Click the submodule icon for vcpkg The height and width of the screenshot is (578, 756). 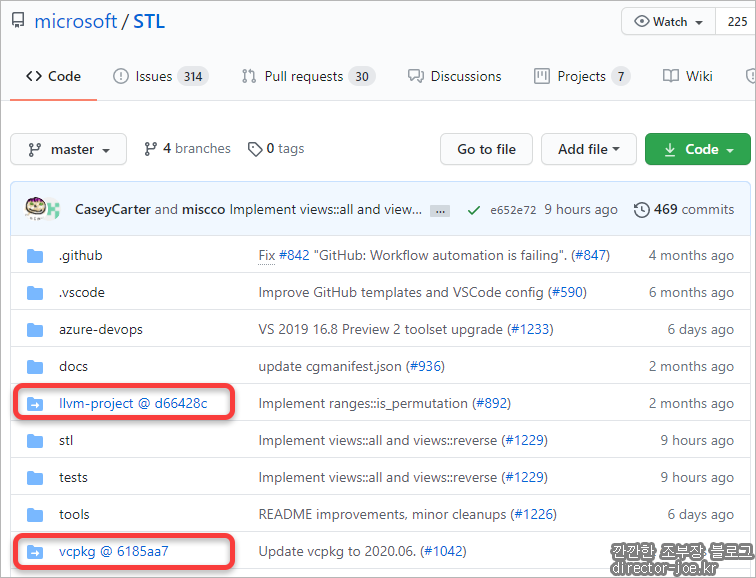coord(35,551)
